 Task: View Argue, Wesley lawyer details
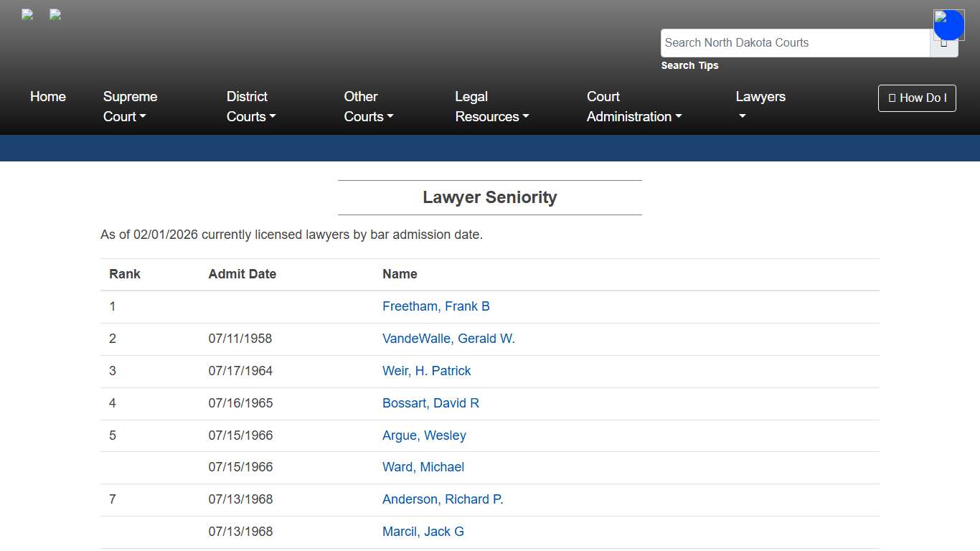point(424,435)
